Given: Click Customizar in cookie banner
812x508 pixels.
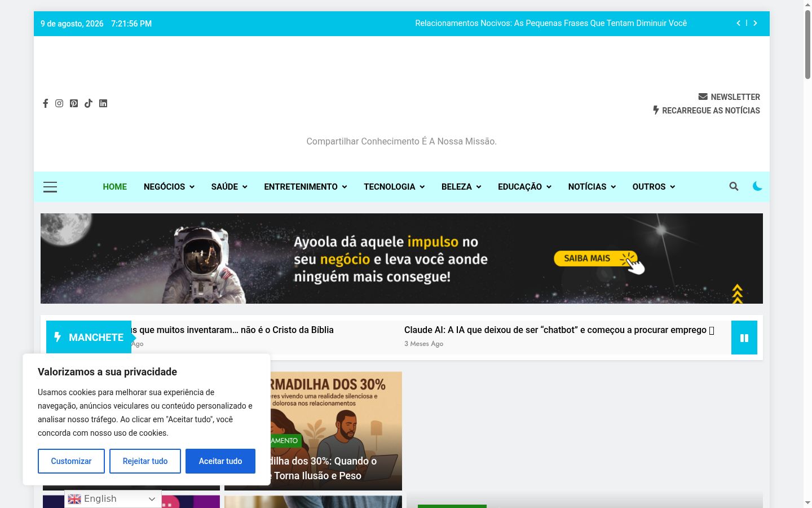Looking at the screenshot, I should pyautogui.click(x=71, y=461).
